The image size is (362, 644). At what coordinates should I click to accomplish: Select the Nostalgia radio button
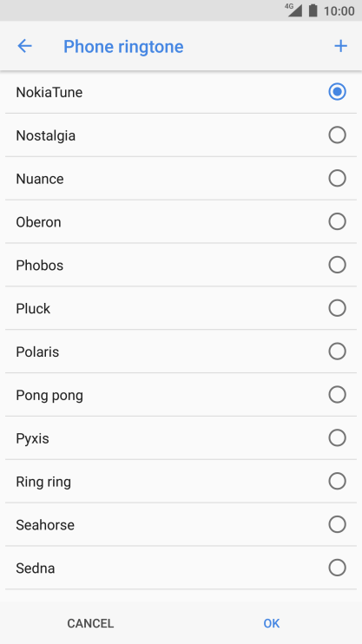(338, 135)
